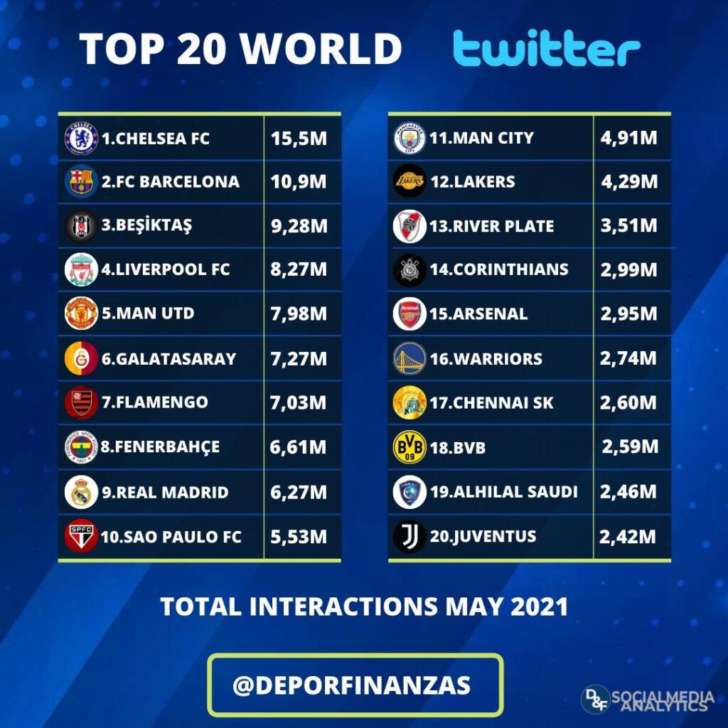Click the Chelsea FC crest icon

coord(81,139)
